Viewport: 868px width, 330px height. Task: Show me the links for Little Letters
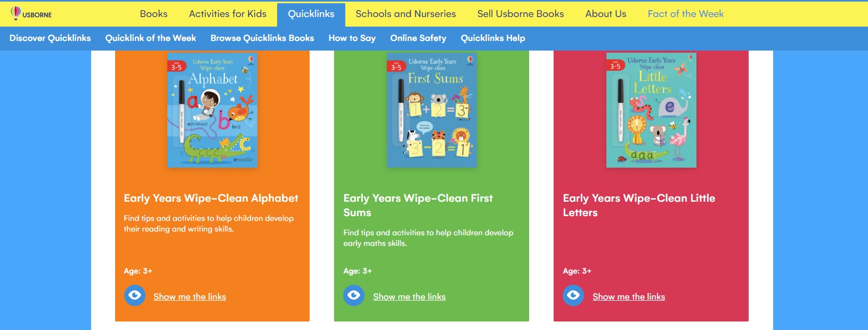tap(629, 297)
